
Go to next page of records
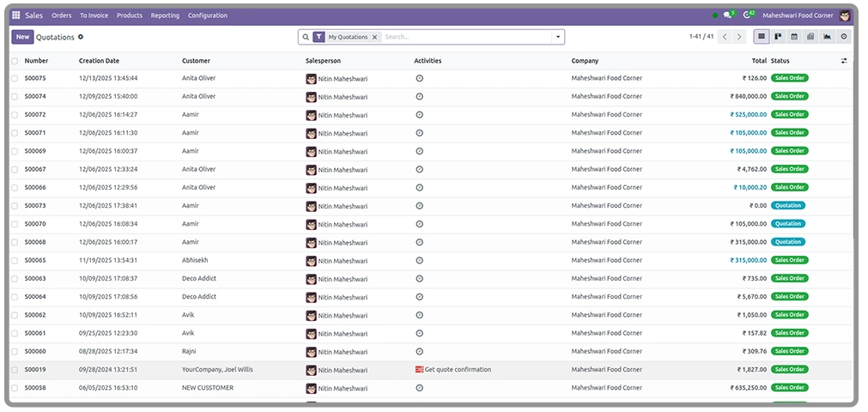coord(739,37)
